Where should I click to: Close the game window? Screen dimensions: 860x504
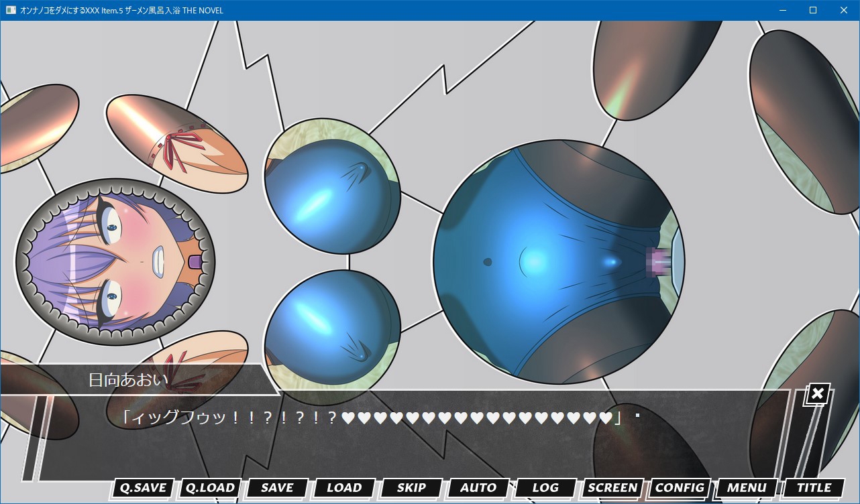(x=844, y=10)
